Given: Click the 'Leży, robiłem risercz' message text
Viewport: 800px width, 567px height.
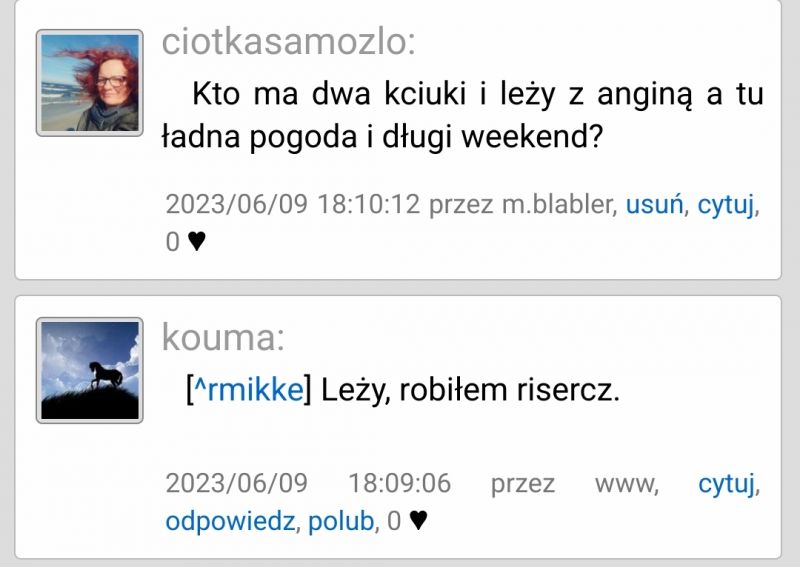Looking at the screenshot, I should tap(470, 391).
